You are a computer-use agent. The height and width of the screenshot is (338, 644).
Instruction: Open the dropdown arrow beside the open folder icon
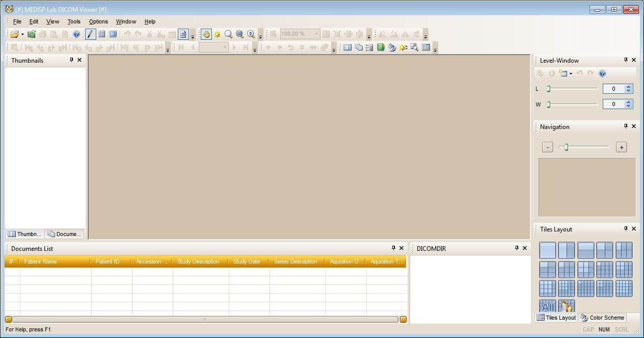click(21, 34)
